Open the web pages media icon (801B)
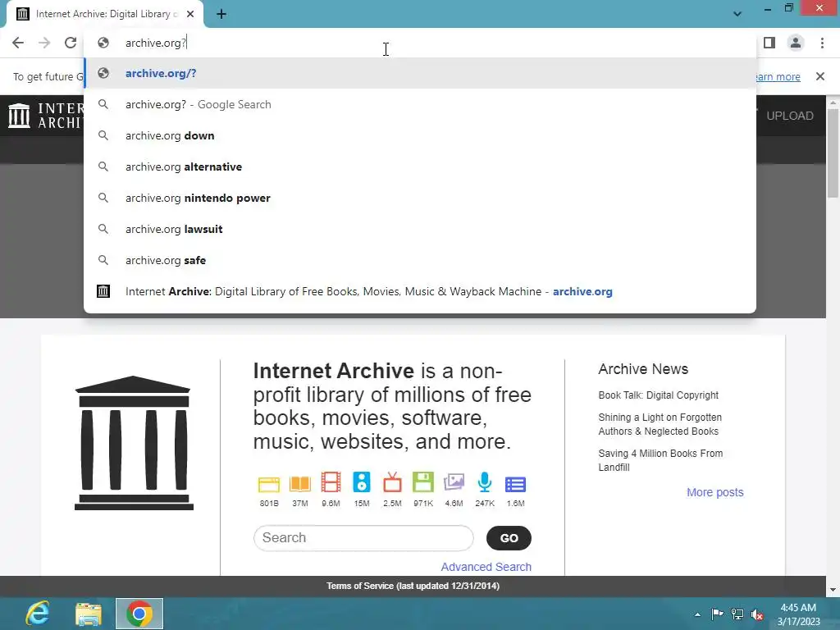 point(269,484)
